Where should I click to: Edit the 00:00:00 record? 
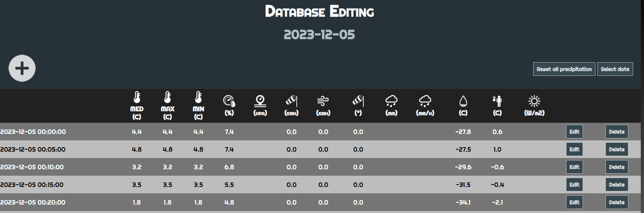click(575, 132)
